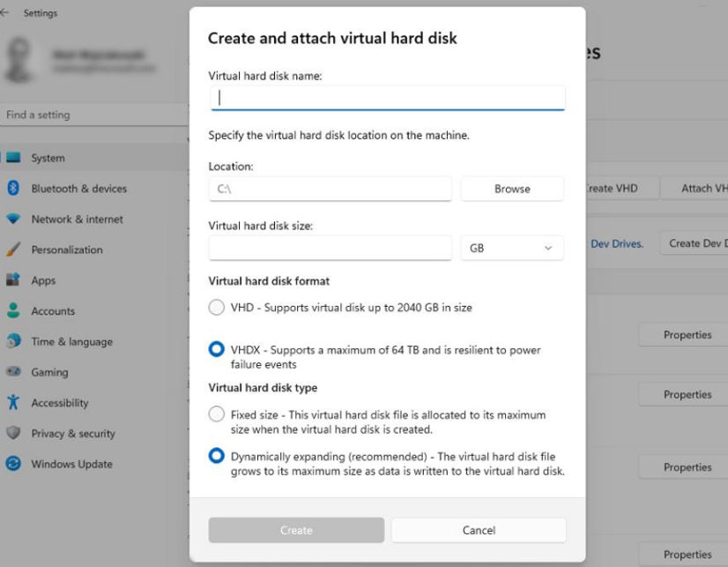This screenshot has width=728, height=567.
Task: Open Accounts settings category
Action: point(94,310)
